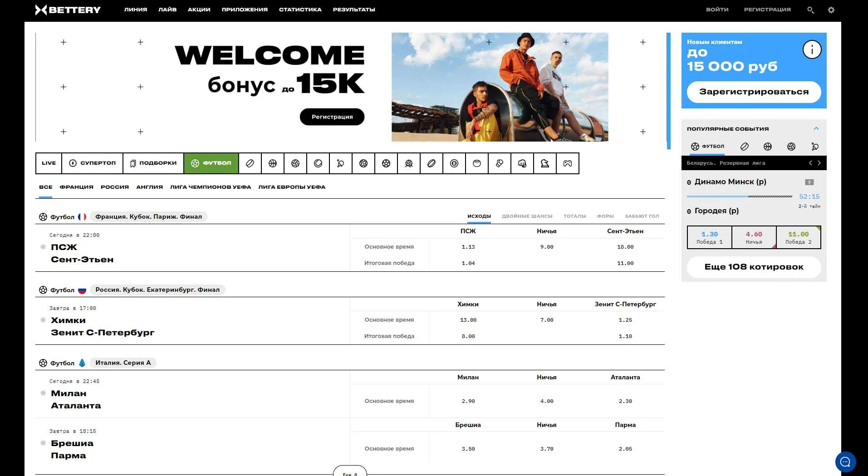
Task: Click the Зарегистрироваться button
Action: (x=754, y=92)
